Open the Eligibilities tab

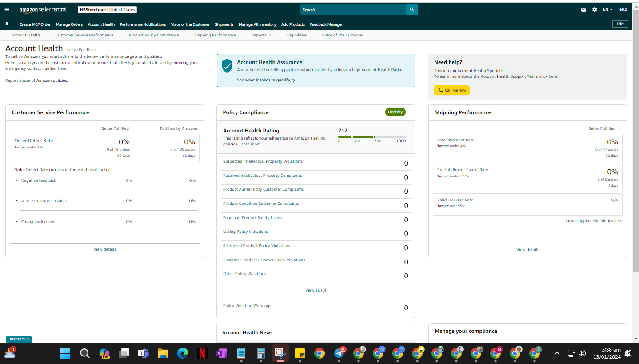coord(296,35)
